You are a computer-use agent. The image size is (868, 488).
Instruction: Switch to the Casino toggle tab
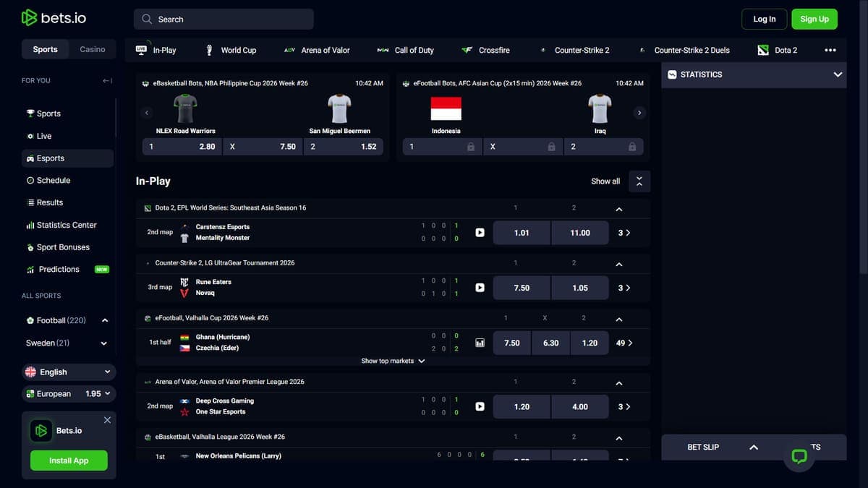92,49
